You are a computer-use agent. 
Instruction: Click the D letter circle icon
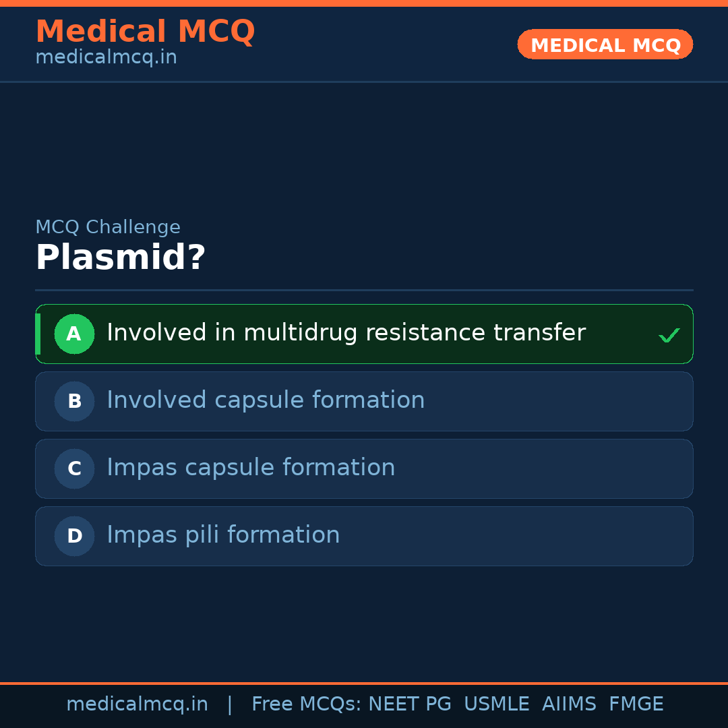pos(74,536)
